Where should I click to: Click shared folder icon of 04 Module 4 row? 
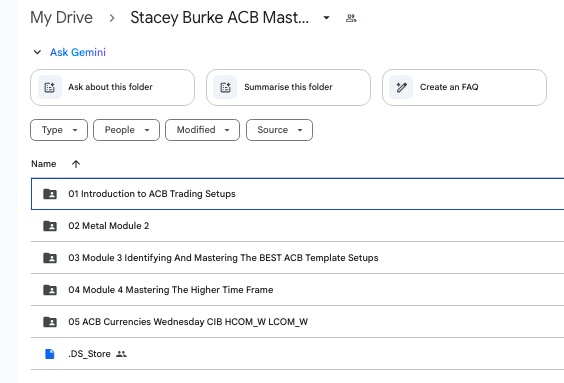50,290
